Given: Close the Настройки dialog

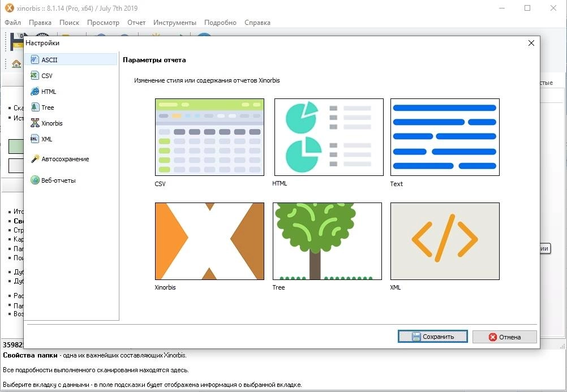Looking at the screenshot, I should pyautogui.click(x=531, y=43).
